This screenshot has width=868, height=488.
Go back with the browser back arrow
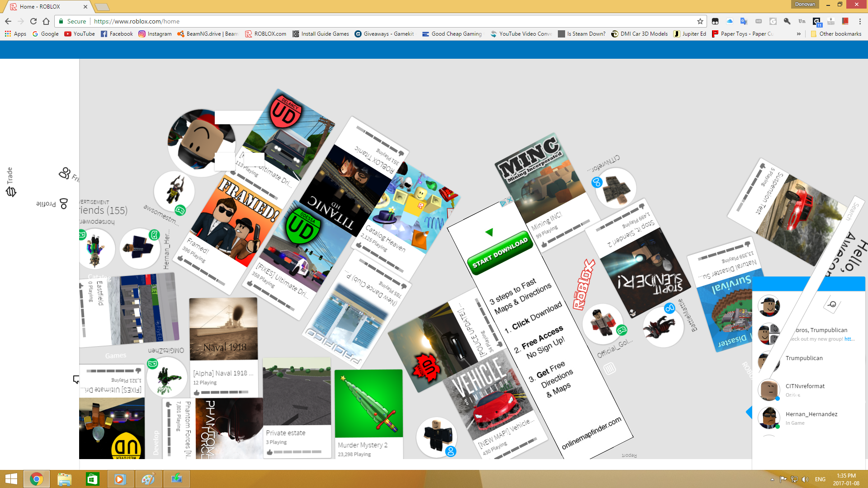pyautogui.click(x=8, y=21)
